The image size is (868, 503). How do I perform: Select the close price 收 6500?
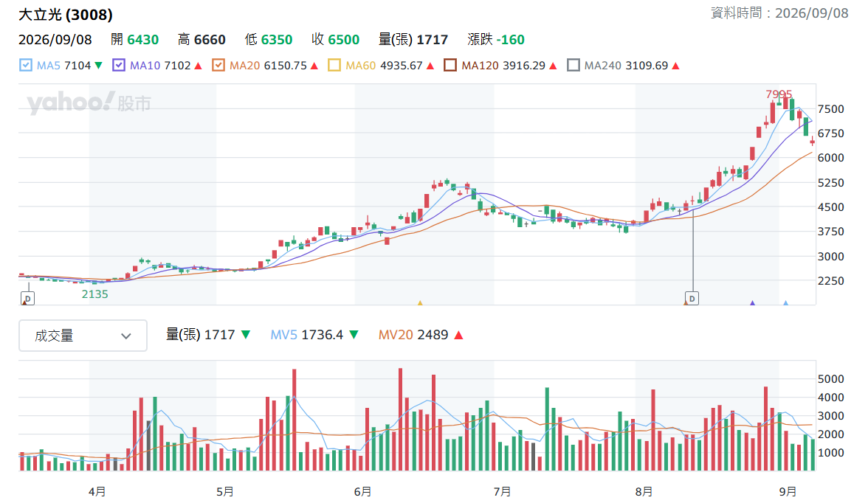pos(335,40)
